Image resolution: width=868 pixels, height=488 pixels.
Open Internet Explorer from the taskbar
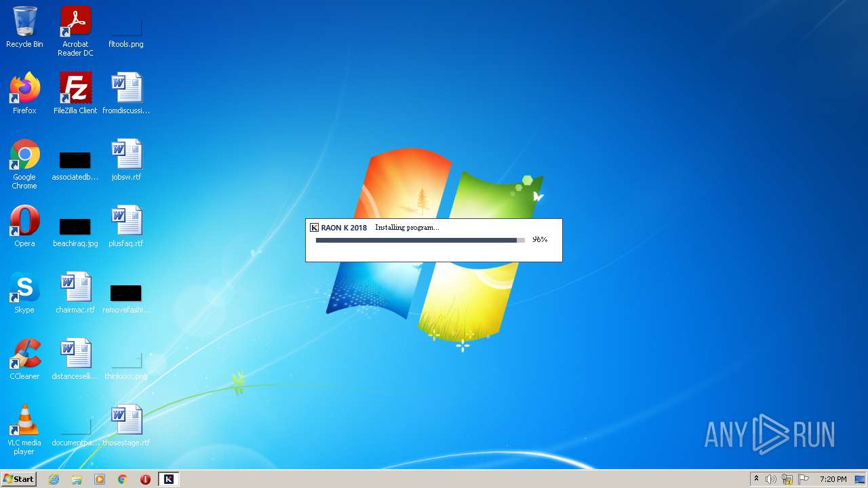[54, 479]
